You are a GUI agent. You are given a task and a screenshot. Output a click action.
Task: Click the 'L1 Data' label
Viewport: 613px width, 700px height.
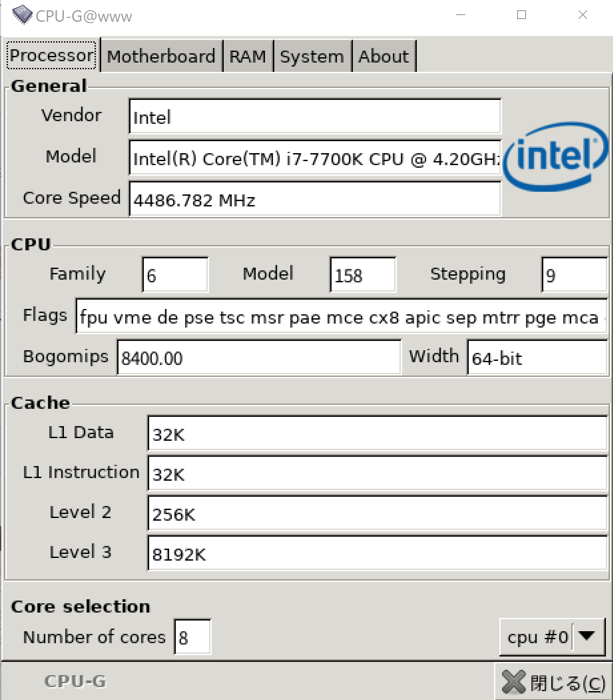tap(81, 432)
